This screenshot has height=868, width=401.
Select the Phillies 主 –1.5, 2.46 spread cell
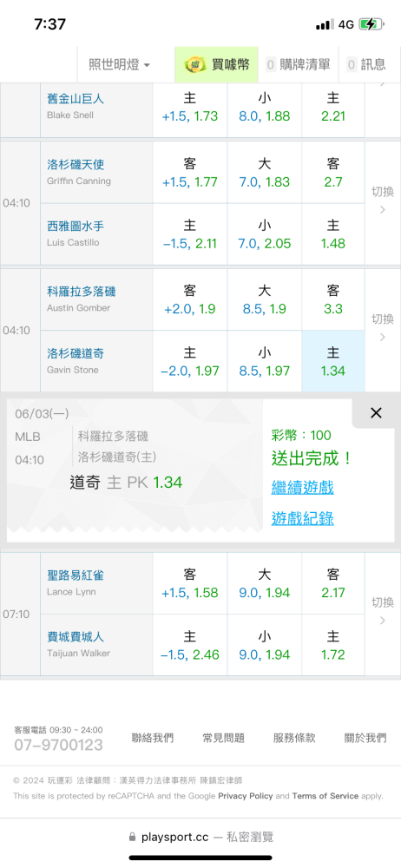click(x=190, y=645)
